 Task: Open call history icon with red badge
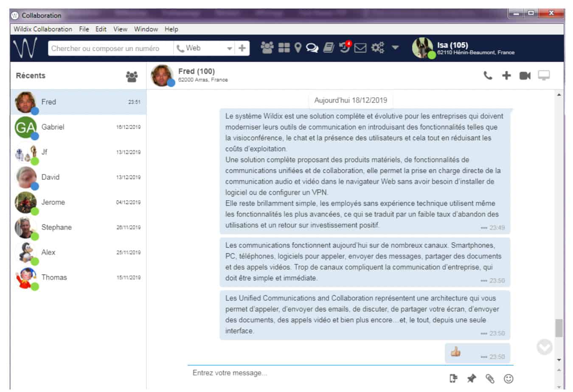[345, 47]
